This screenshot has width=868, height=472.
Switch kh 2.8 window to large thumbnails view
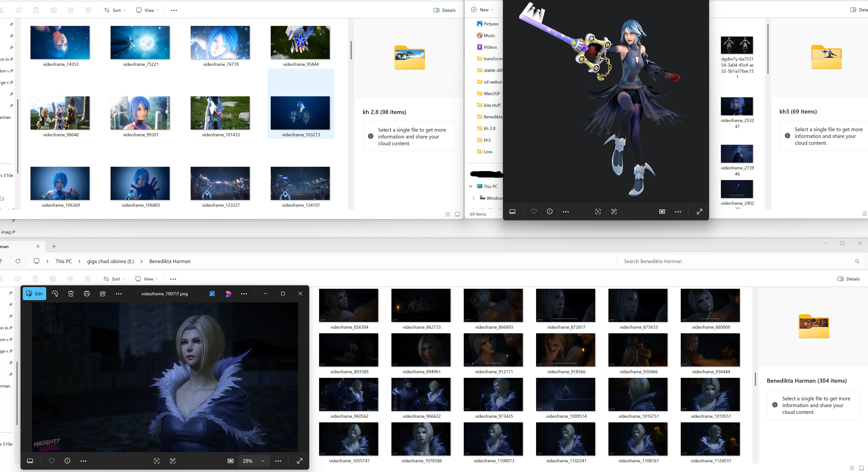point(457,214)
